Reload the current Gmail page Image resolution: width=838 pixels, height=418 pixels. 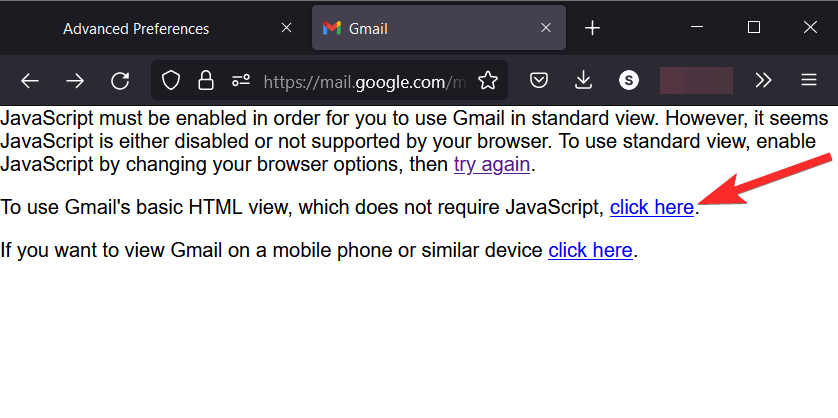tap(120, 81)
